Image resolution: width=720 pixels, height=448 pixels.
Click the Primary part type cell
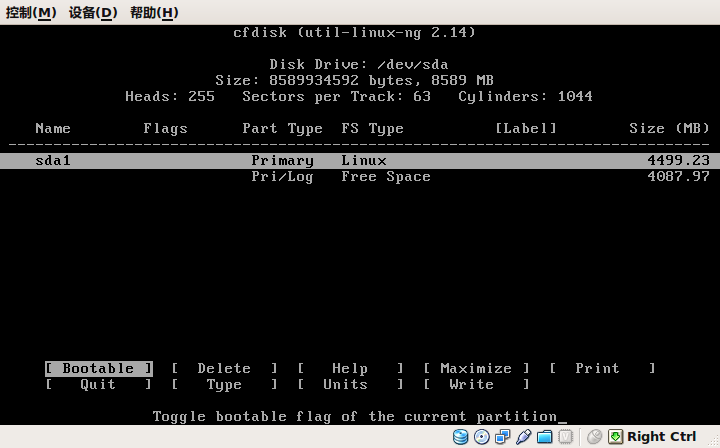[x=282, y=161]
